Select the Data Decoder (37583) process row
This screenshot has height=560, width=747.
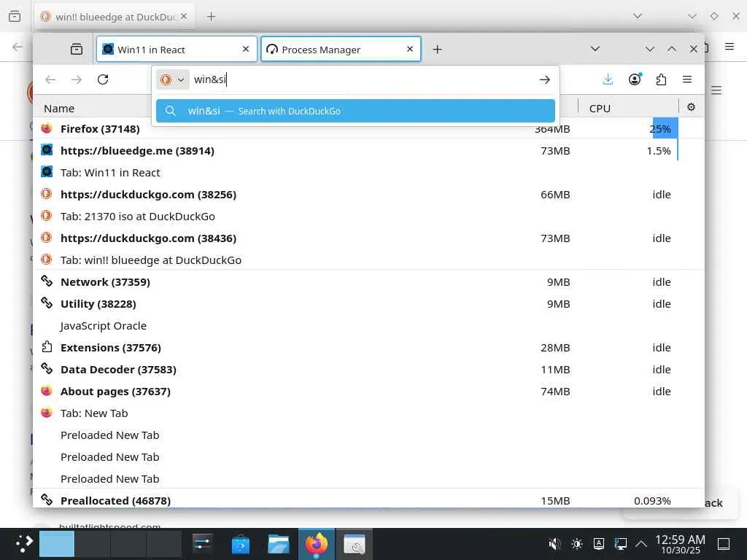coord(368,370)
